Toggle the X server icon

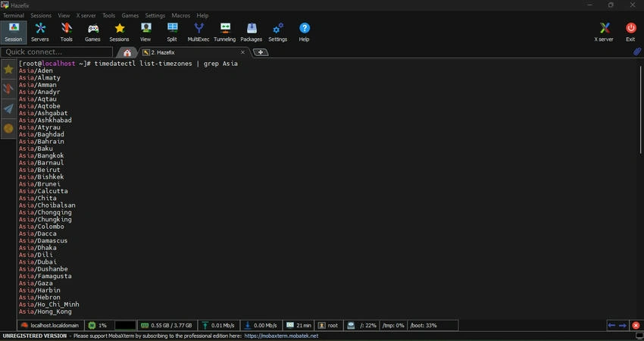tap(604, 32)
